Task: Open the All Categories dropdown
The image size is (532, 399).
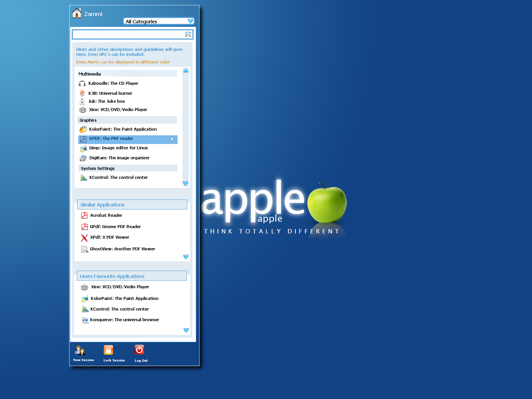Action: [159, 21]
